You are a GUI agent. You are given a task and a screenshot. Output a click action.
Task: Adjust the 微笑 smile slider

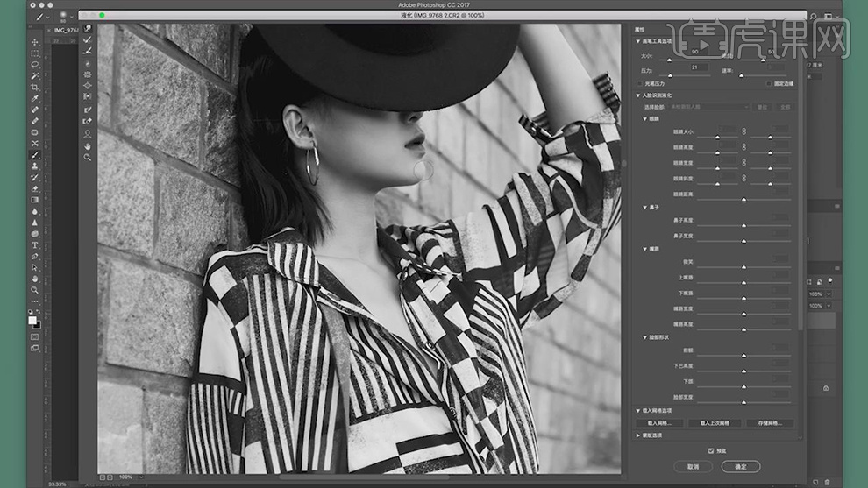pos(743,267)
